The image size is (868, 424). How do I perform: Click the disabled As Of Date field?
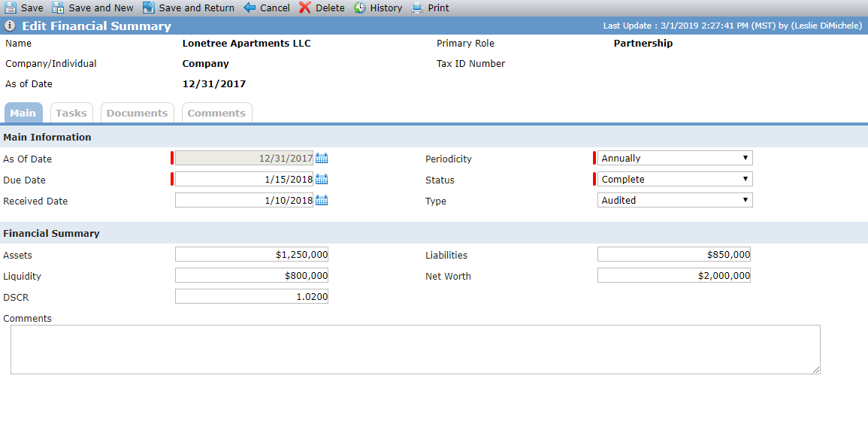pyautogui.click(x=244, y=159)
